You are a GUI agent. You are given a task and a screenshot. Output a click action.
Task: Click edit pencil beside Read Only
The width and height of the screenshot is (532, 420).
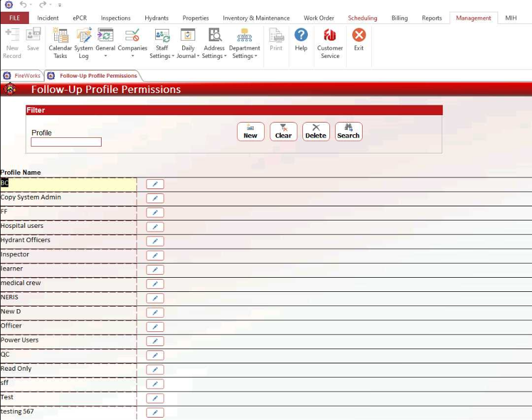tap(155, 370)
